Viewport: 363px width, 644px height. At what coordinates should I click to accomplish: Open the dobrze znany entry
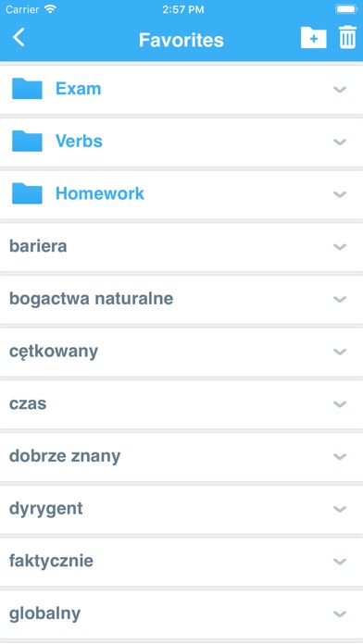[x=181, y=456]
